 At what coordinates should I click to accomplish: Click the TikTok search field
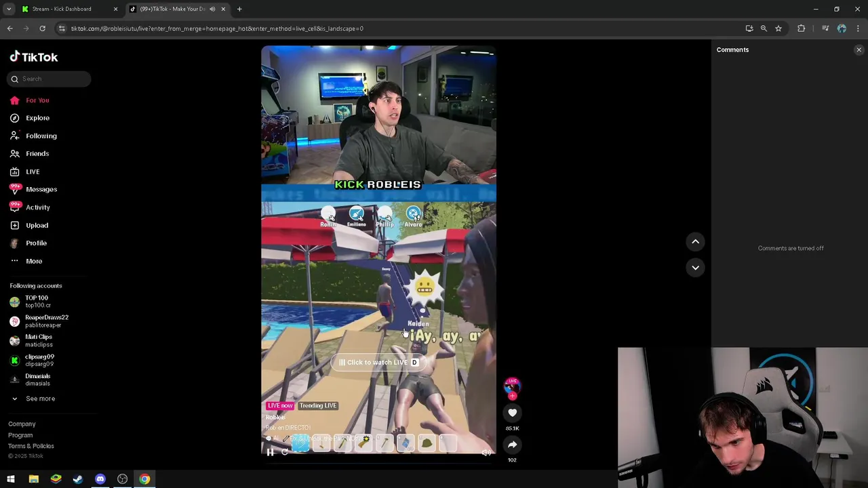point(49,79)
